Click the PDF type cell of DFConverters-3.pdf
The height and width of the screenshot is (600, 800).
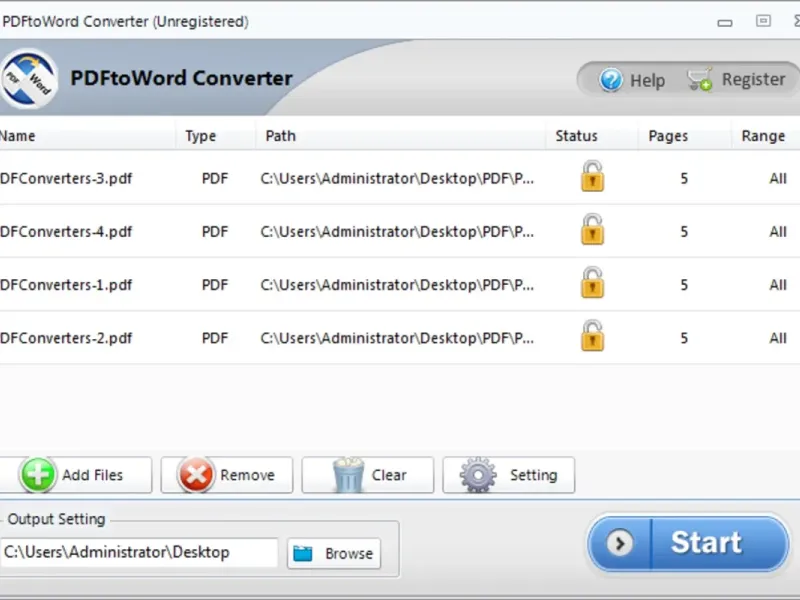tap(215, 179)
